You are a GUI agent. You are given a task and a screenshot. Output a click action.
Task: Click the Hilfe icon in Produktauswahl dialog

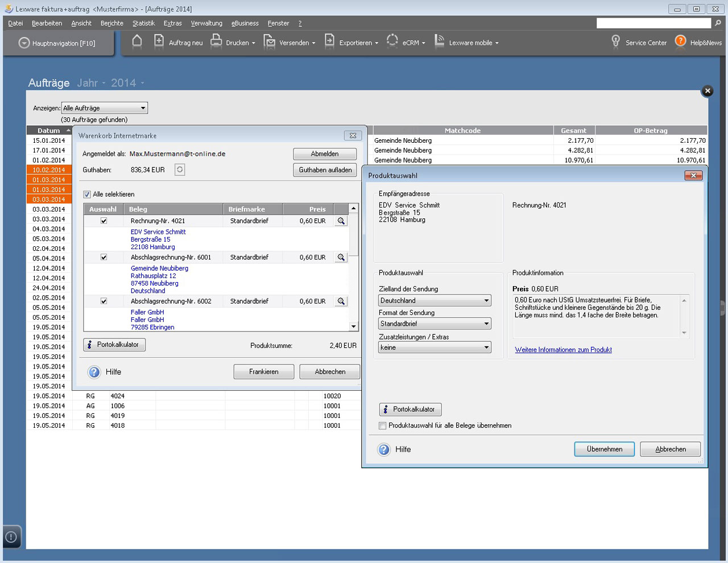[384, 449]
